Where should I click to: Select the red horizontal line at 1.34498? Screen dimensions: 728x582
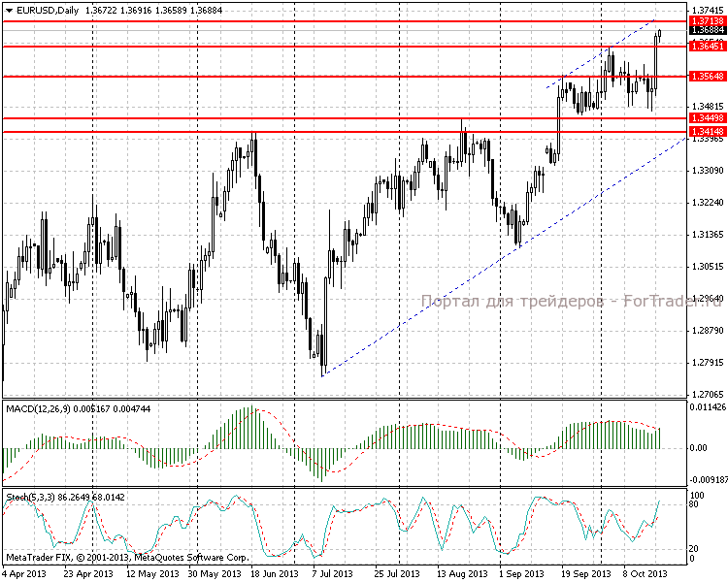click(345, 118)
